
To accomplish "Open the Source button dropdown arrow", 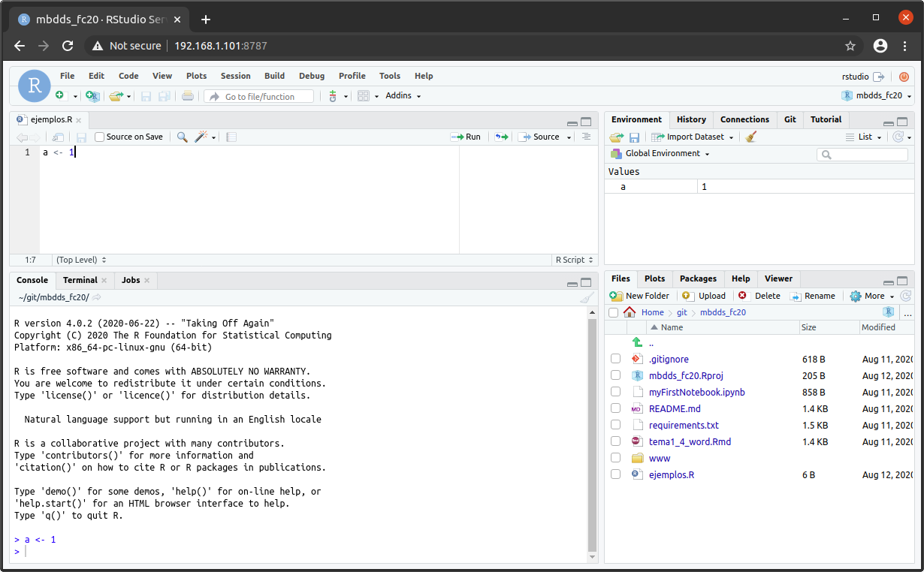I will [x=569, y=137].
